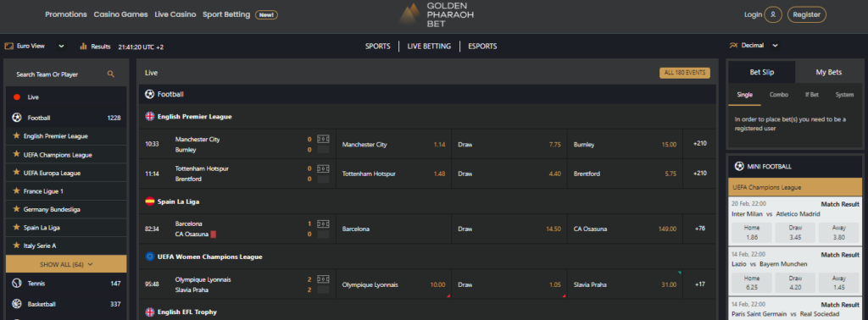
Task: Open the Live Casino menu
Action: pos(175,15)
